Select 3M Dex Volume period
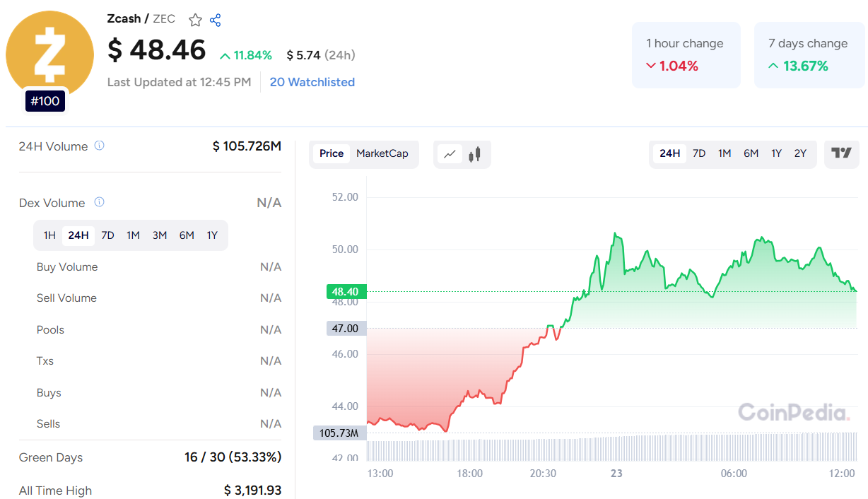Image resolution: width=868 pixels, height=499 pixels. pos(160,235)
